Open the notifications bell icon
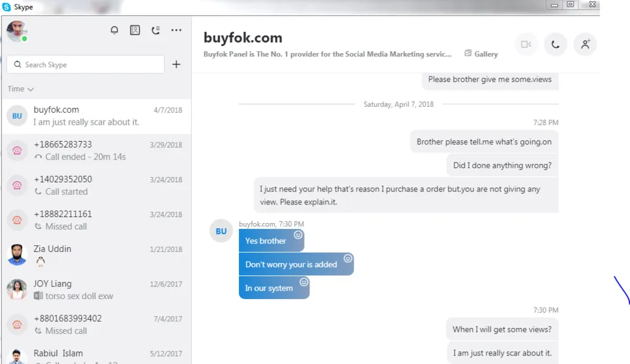 pyautogui.click(x=114, y=30)
